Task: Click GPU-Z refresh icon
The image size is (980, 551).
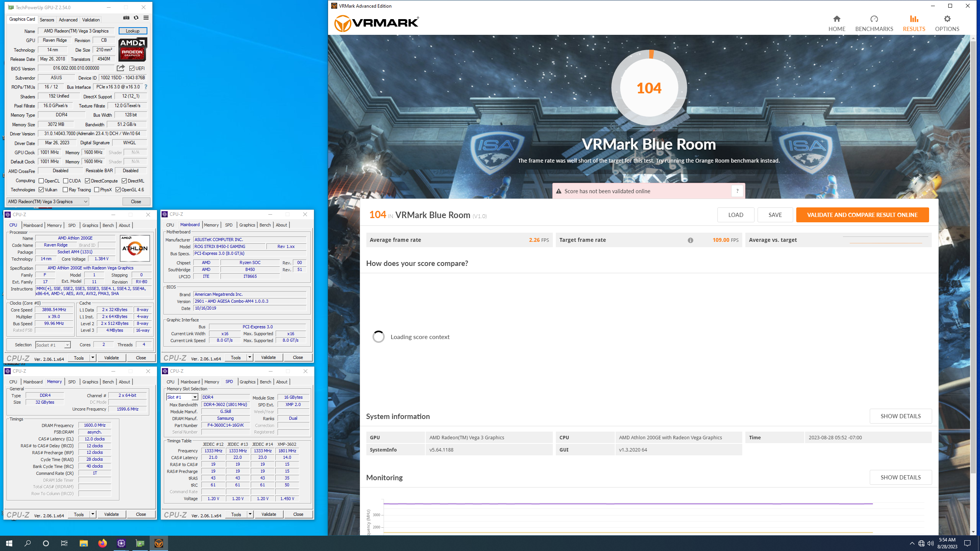Action: coord(136,18)
